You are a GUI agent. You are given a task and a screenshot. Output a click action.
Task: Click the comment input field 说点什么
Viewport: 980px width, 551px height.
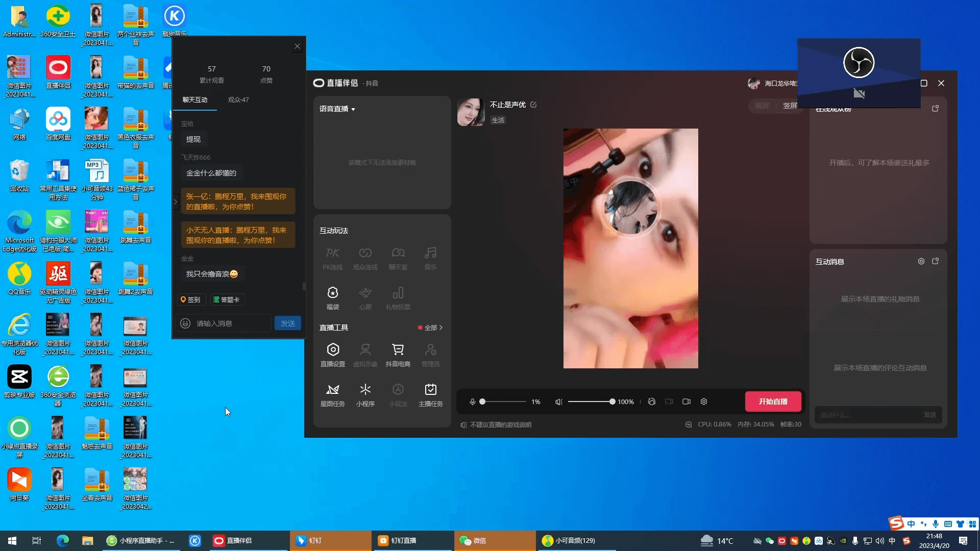(x=868, y=415)
